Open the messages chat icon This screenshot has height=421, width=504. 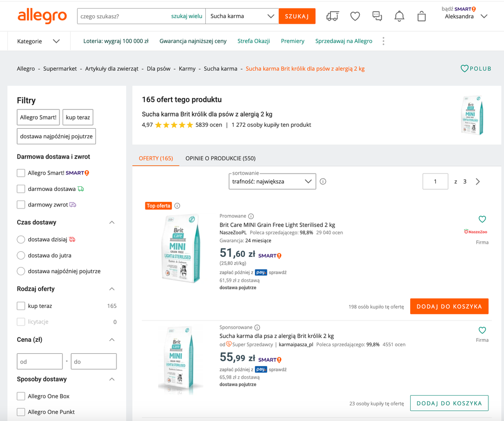click(377, 16)
